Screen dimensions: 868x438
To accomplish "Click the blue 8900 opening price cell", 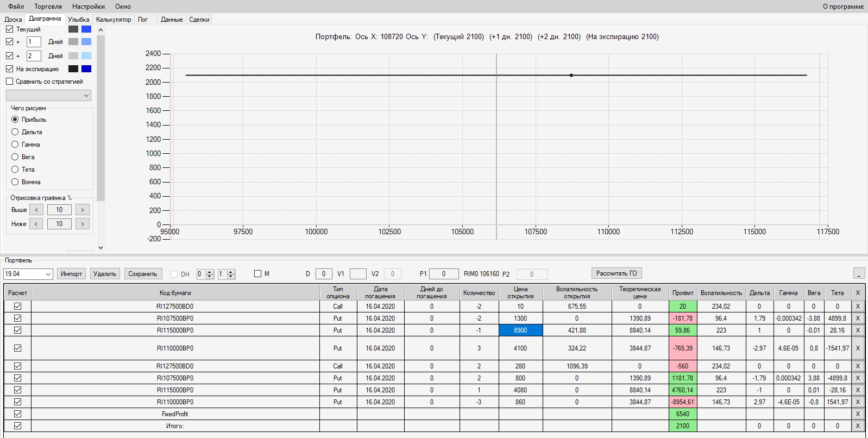I will point(520,330).
